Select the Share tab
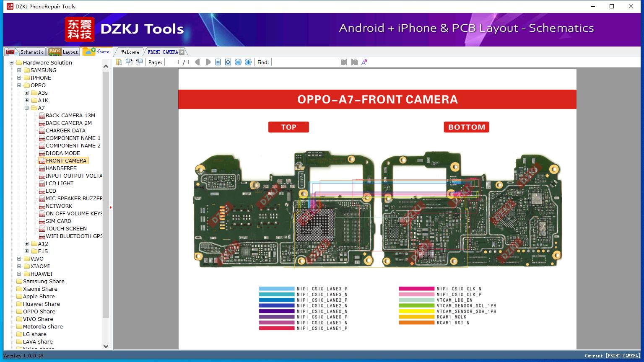This screenshot has height=362, width=644. click(96, 52)
